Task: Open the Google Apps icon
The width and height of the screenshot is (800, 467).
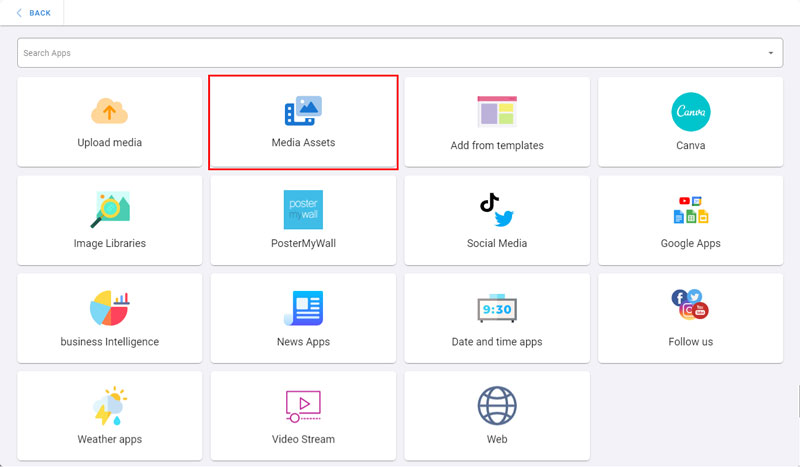Action: point(690,209)
